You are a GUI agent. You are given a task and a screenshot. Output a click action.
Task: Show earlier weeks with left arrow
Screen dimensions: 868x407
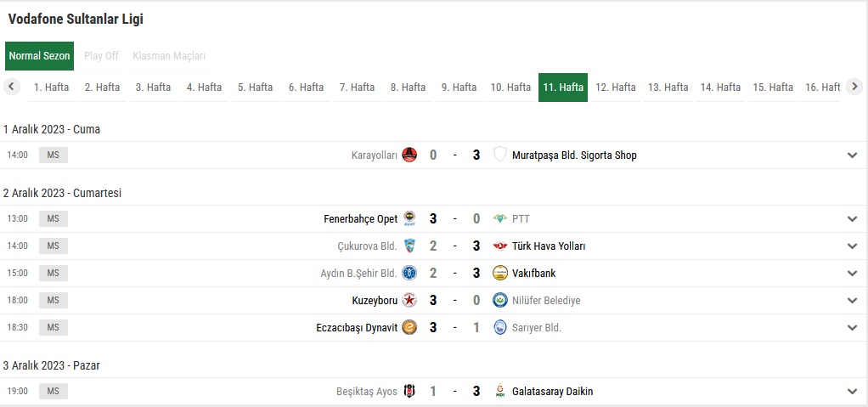click(x=12, y=87)
